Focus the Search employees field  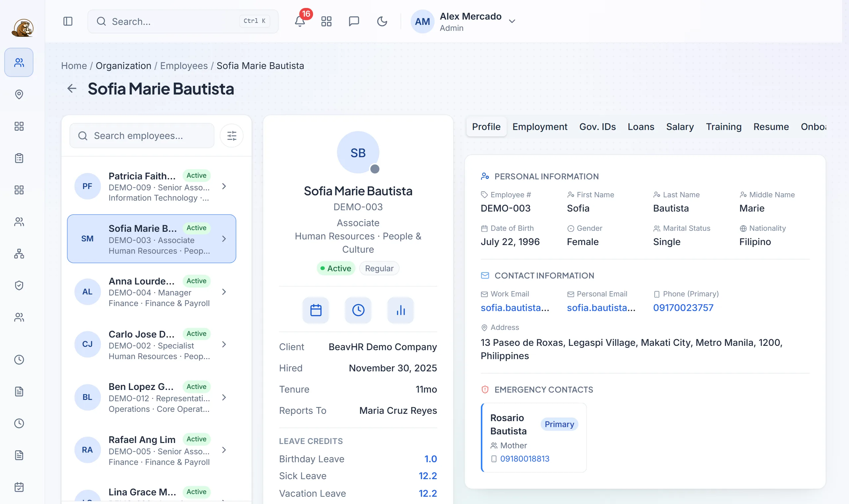(142, 136)
